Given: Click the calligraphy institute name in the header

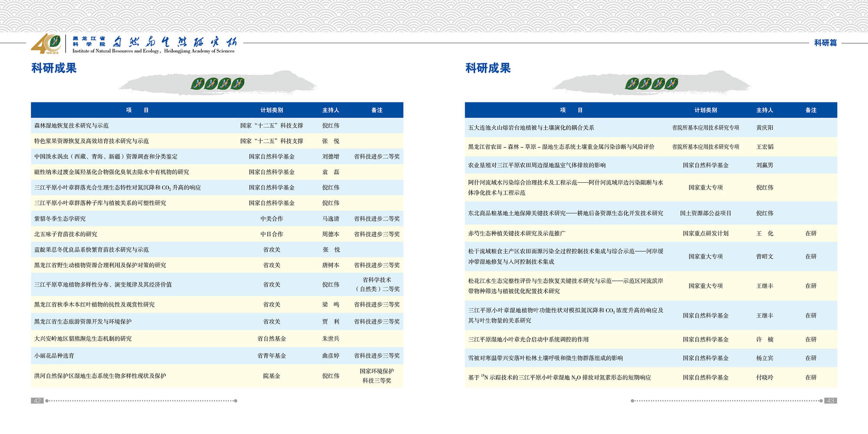Looking at the screenshot, I should coord(175,42).
